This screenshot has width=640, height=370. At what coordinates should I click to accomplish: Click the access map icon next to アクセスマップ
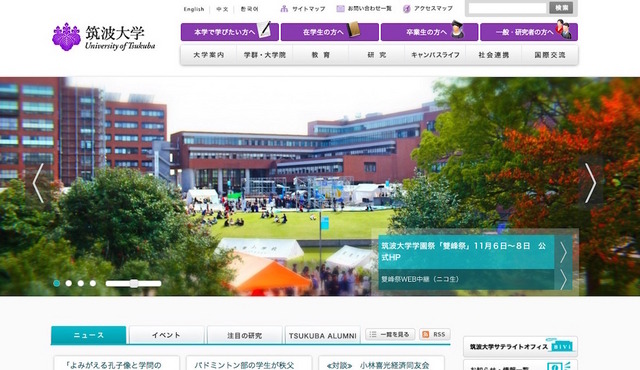407,9
